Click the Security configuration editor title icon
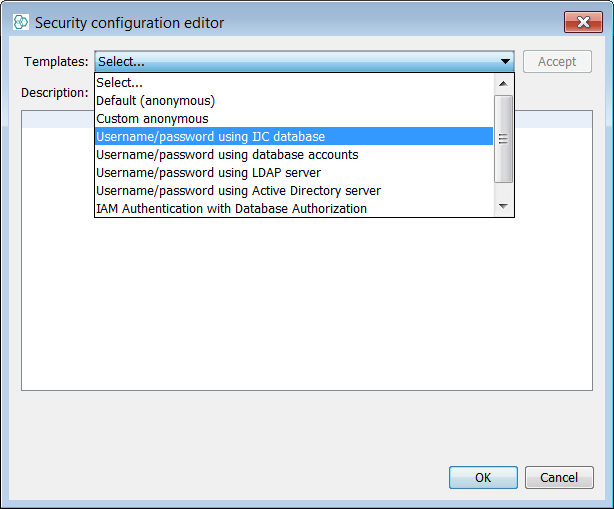 pyautogui.click(x=20, y=22)
